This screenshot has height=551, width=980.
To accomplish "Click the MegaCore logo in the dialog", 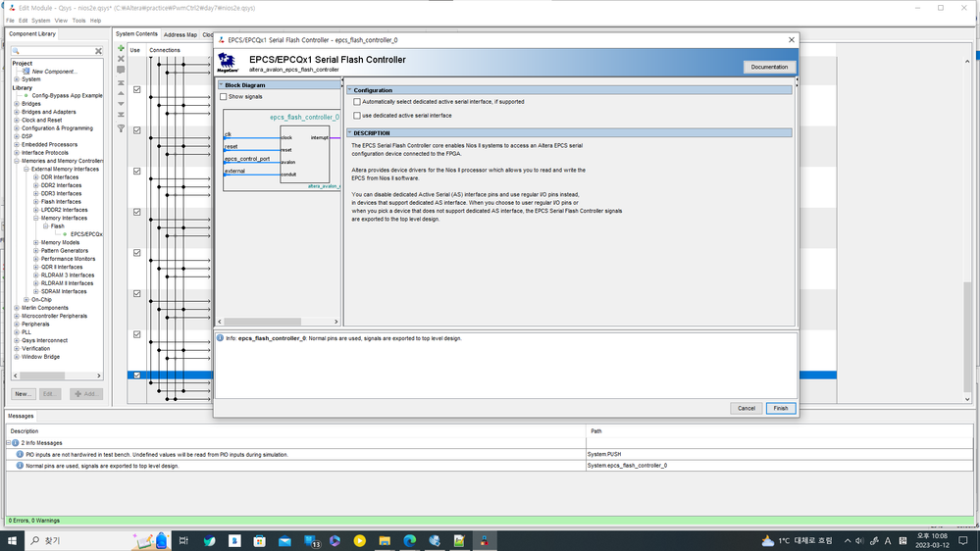I will coord(228,63).
